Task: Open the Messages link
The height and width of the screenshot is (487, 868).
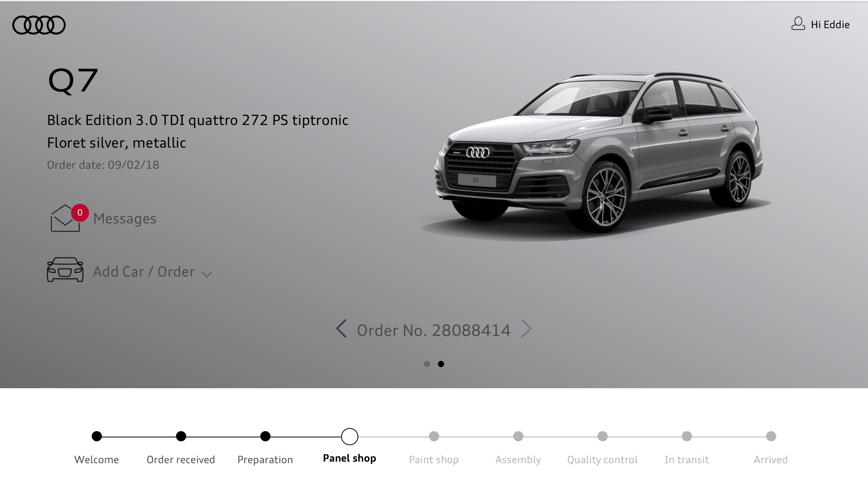Action: (x=125, y=219)
